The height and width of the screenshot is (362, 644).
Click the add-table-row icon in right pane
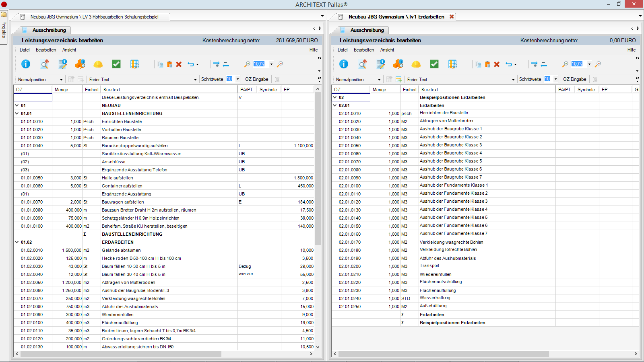(x=398, y=79)
